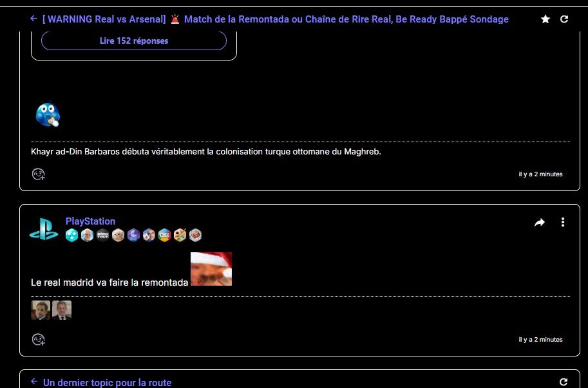The height and width of the screenshot is (388, 588).
Task: Click the last grey hexagon badge
Action: point(195,236)
